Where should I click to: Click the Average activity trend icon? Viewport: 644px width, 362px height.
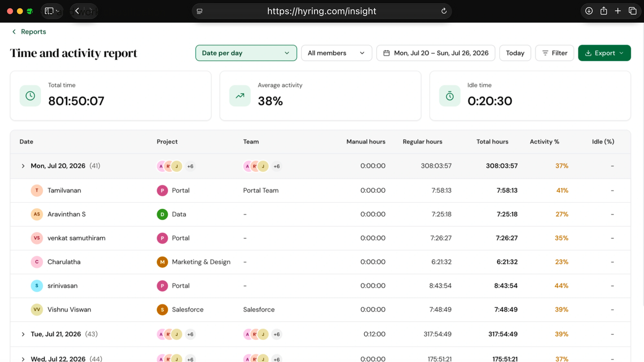[x=240, y=96]
